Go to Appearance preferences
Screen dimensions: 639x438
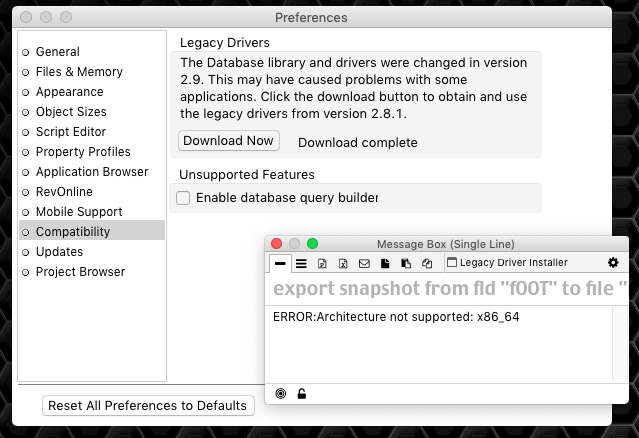(x=92, y=92)
